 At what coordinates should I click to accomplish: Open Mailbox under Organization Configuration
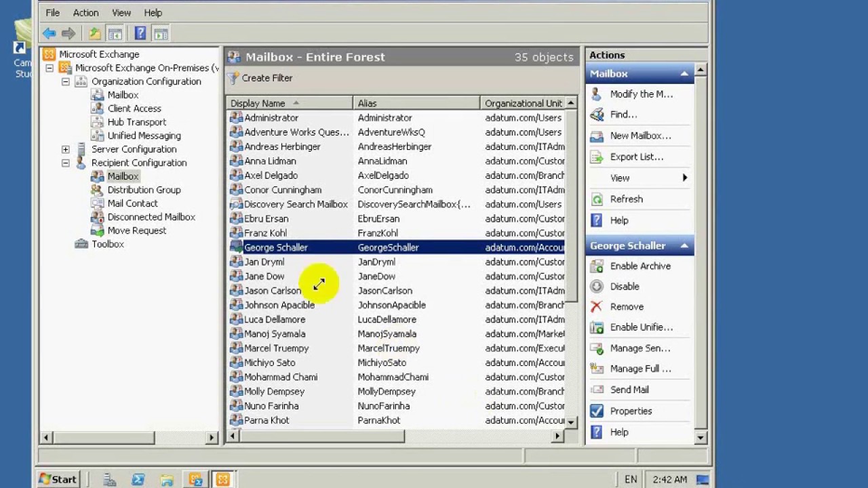click(123, 95)
